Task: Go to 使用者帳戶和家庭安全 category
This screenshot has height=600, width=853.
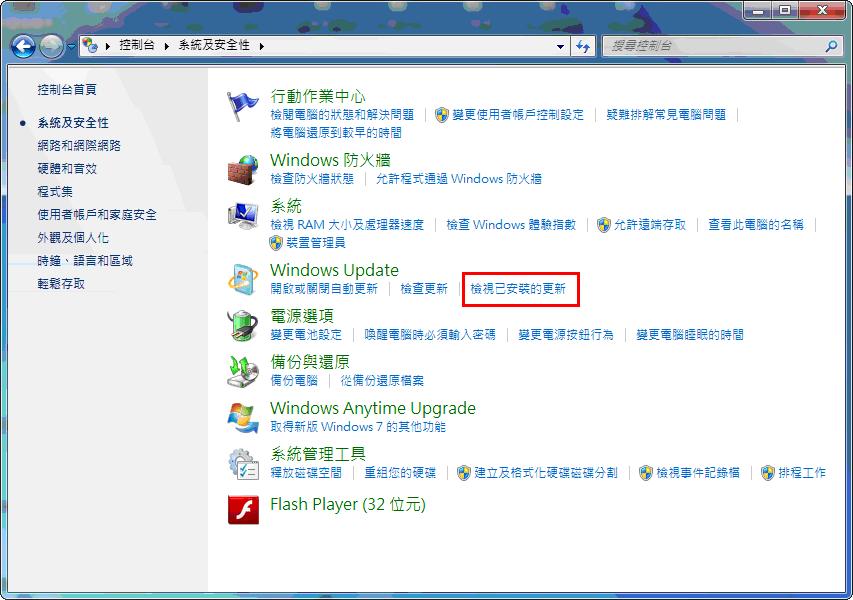Action: [97, 215]
